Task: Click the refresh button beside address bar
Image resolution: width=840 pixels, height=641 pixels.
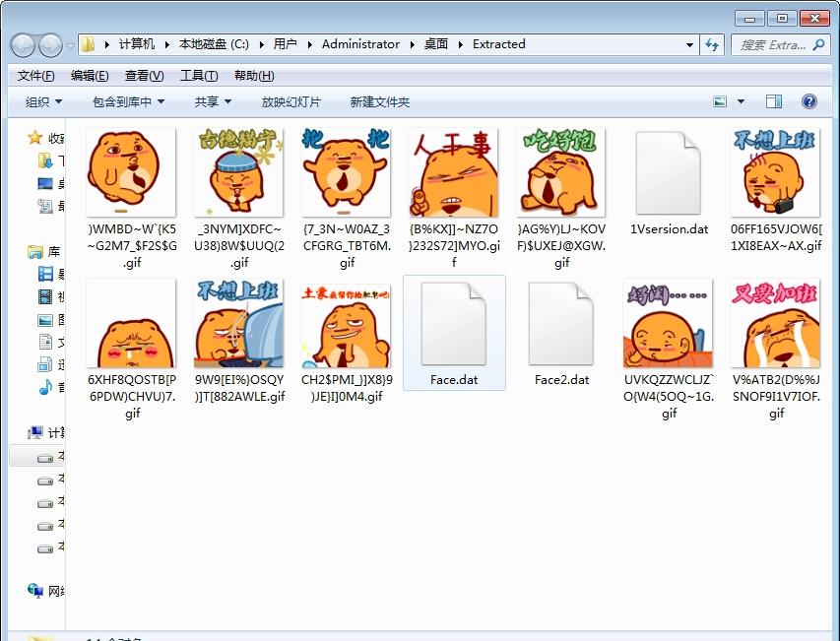Action: click(713, 44)
